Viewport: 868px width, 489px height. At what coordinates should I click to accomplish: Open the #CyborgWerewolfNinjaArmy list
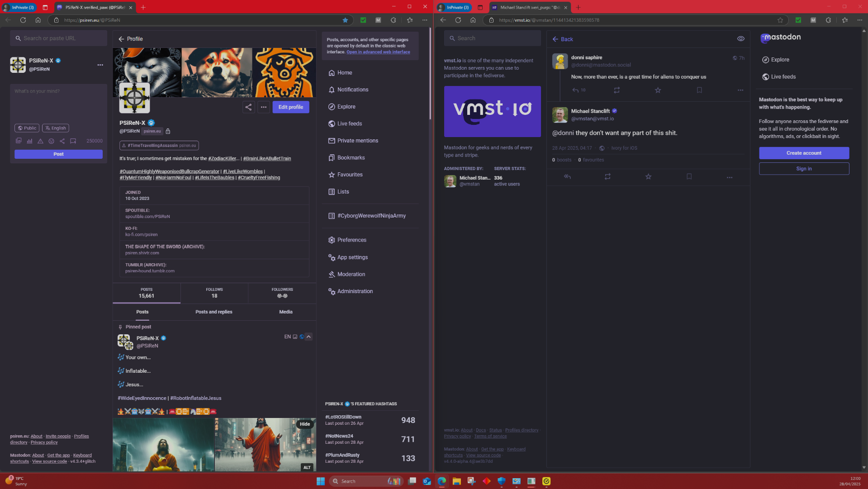367,216
